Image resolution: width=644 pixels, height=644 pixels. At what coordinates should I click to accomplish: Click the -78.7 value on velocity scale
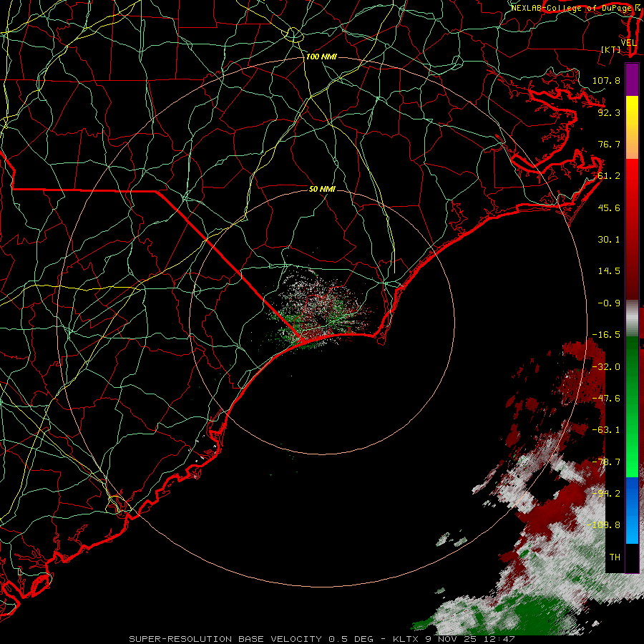pos(606,462)
